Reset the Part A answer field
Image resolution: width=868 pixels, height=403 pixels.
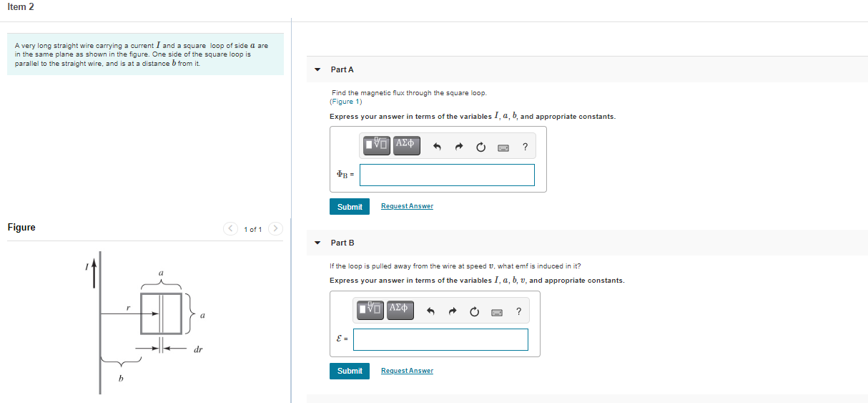481,147
